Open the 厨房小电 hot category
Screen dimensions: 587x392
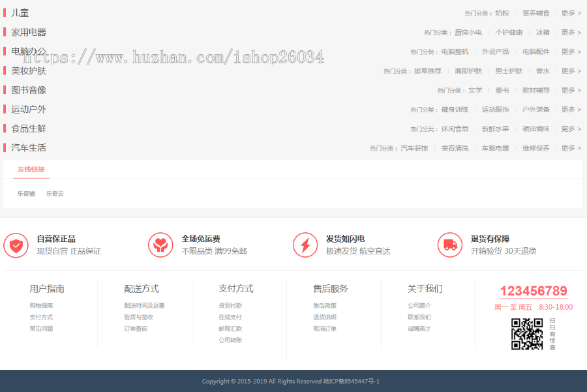pos(468,33)
